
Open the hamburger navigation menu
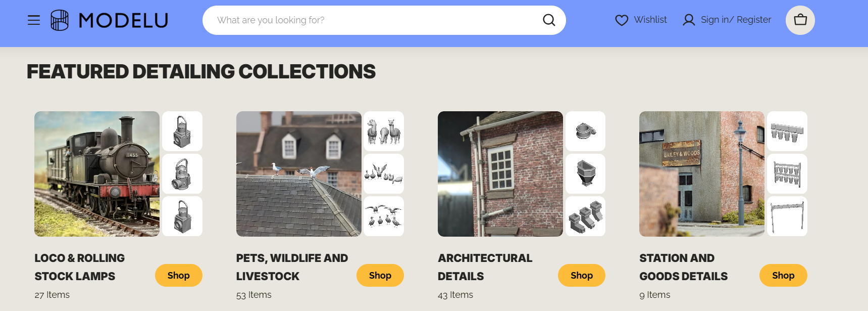click(x=34, y=20)
